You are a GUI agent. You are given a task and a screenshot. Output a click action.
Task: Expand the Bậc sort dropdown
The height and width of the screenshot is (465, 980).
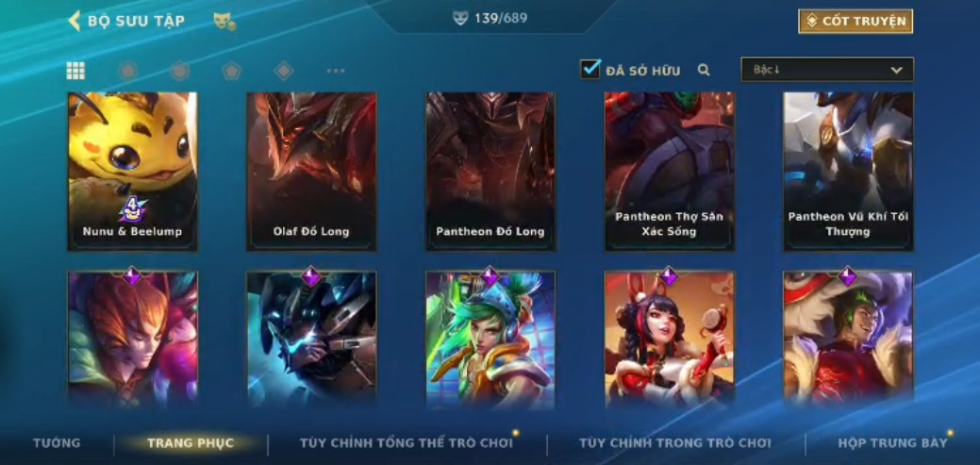(827, 70)
